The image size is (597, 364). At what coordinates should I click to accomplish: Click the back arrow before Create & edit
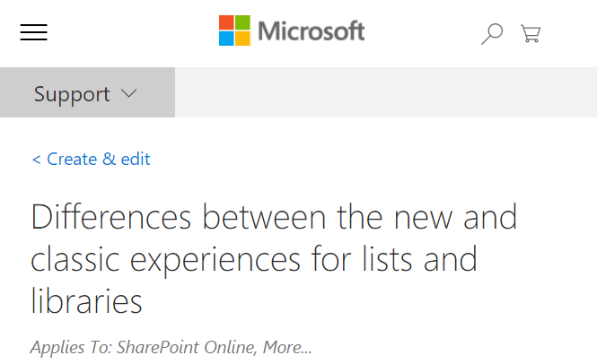[37, 160]
